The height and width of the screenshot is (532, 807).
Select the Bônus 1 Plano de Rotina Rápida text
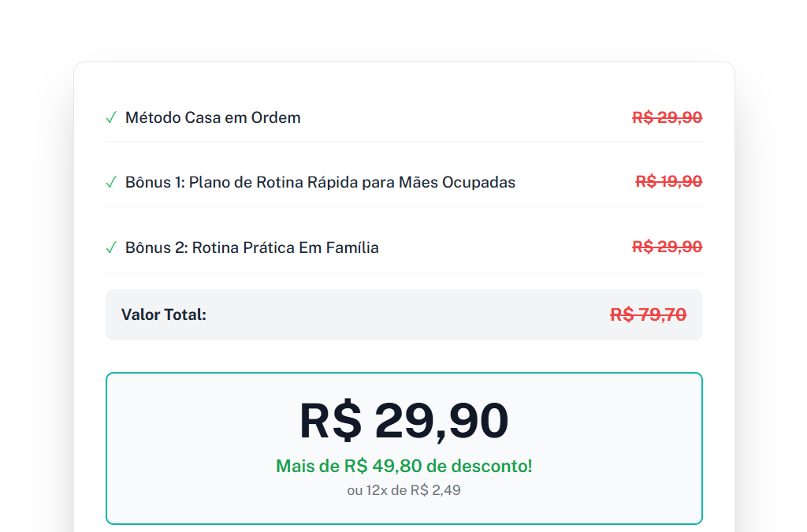coord(320,182)
